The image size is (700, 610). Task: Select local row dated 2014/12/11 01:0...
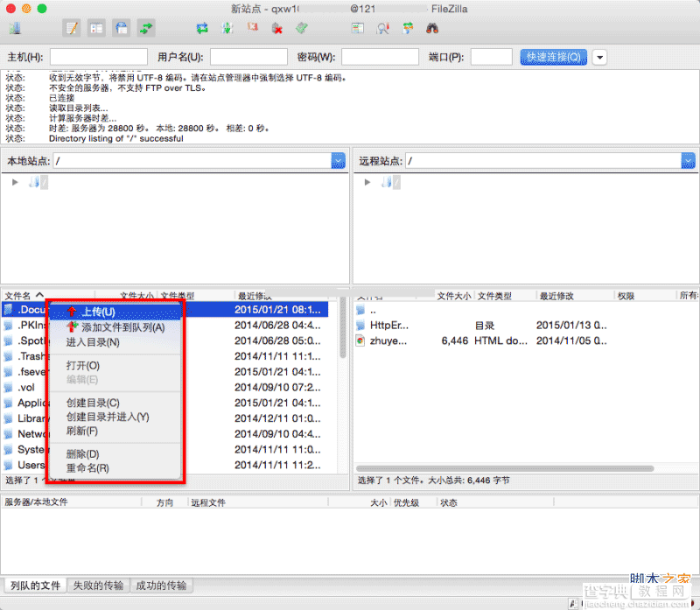[165, 418]
